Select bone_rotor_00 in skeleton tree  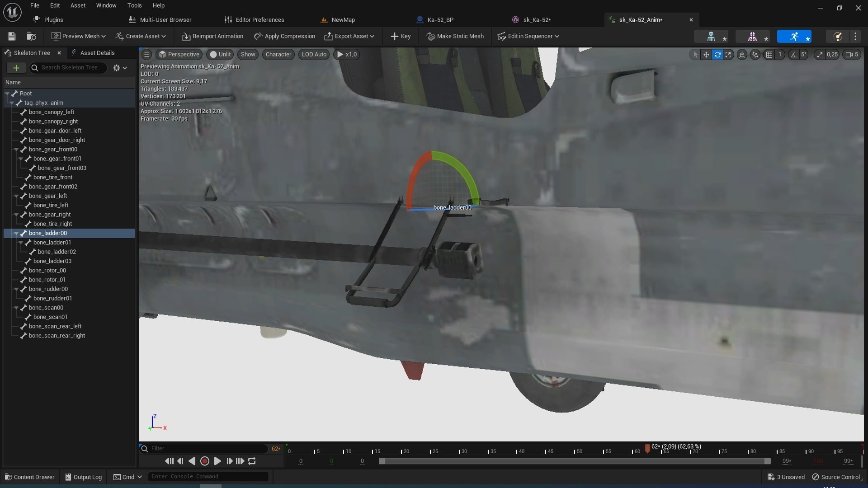[x=47, y=271]
